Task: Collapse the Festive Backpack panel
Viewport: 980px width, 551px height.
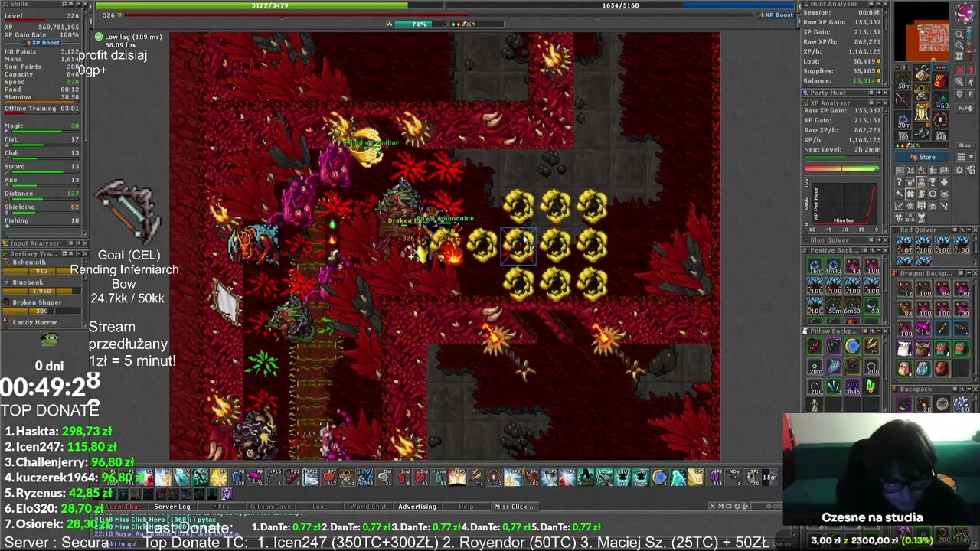Action: [879, 250]
